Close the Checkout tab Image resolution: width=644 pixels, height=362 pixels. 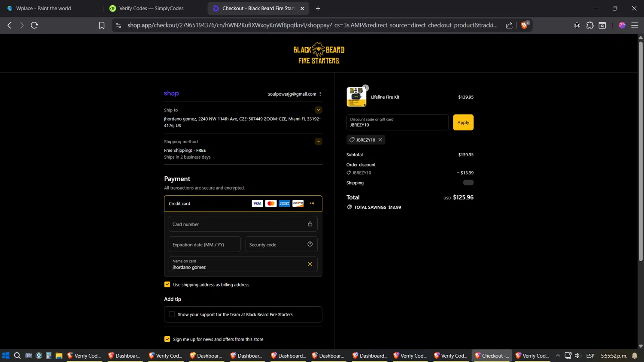tap(302, 8)
